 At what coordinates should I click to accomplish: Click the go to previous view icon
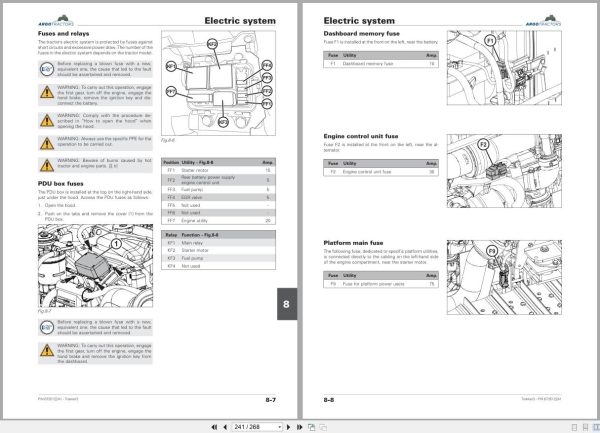coord(311,427)
